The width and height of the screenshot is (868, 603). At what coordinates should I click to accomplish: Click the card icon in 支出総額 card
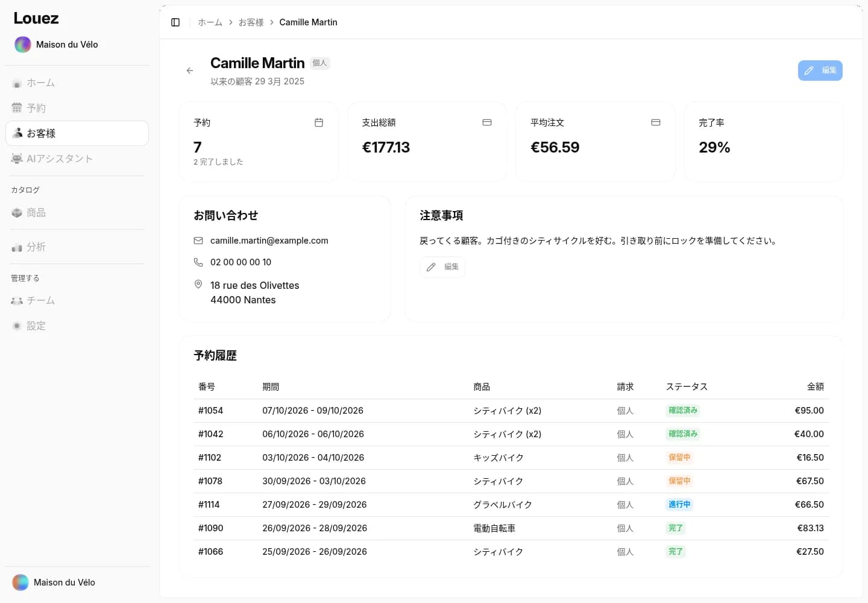487,122
